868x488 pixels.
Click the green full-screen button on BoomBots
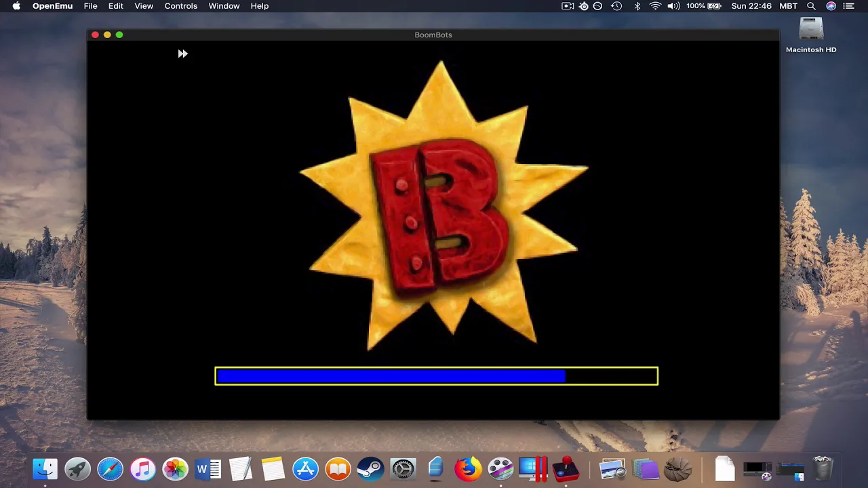[119, 35]
